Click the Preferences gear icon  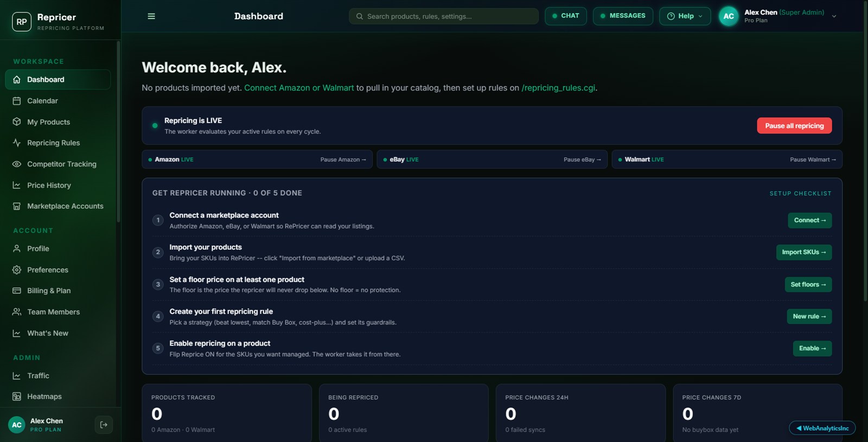(17, 270)
